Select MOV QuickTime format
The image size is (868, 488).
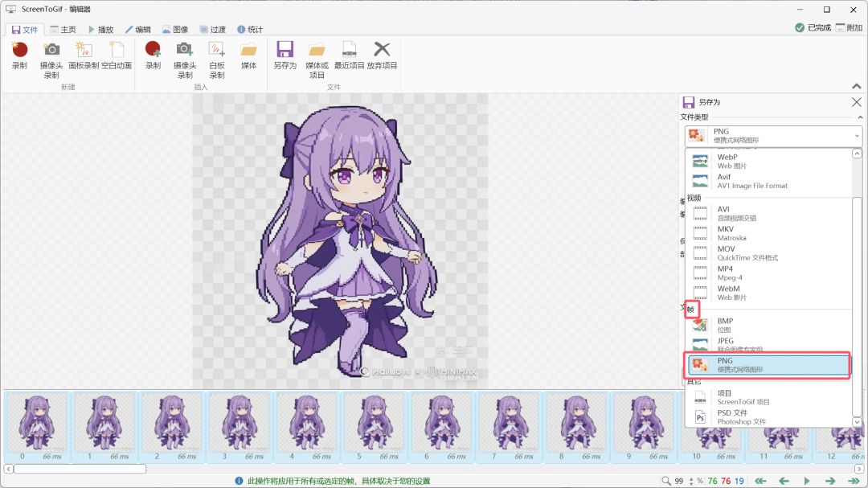pos(768,253)
